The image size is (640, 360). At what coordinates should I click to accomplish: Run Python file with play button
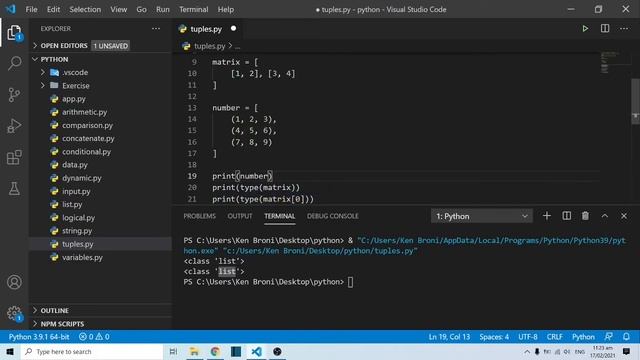tap(585, 29)
